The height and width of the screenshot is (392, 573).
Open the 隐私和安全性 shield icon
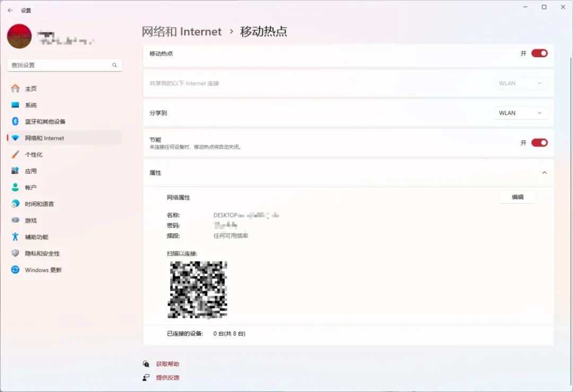coord(15,253)
